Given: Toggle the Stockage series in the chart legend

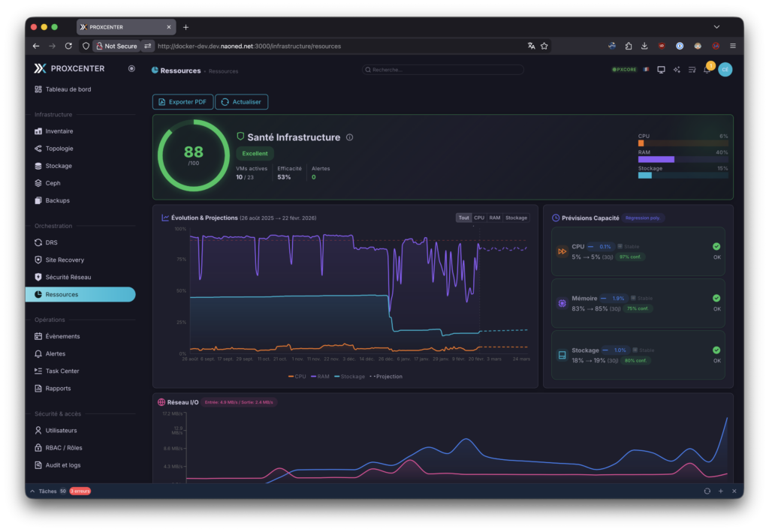Looking at the screenshot, I should (349, 377).
